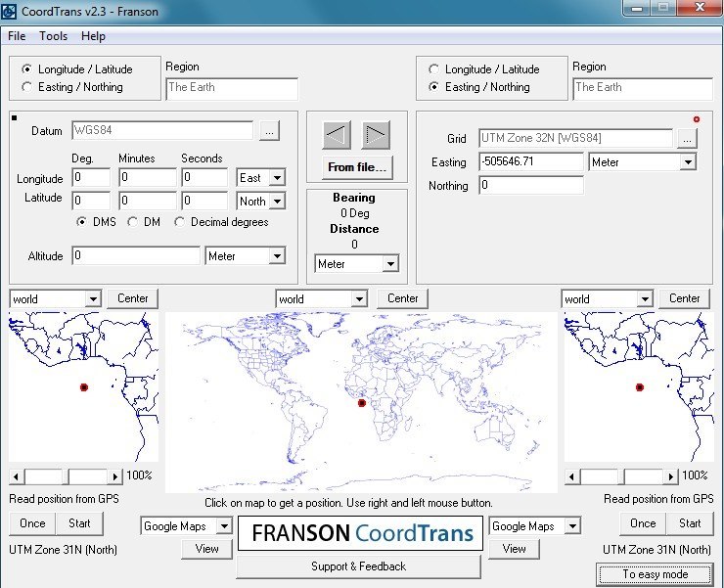Click the From file... button
The height and width of the screenshot is (588, 724).
(358, 167)
